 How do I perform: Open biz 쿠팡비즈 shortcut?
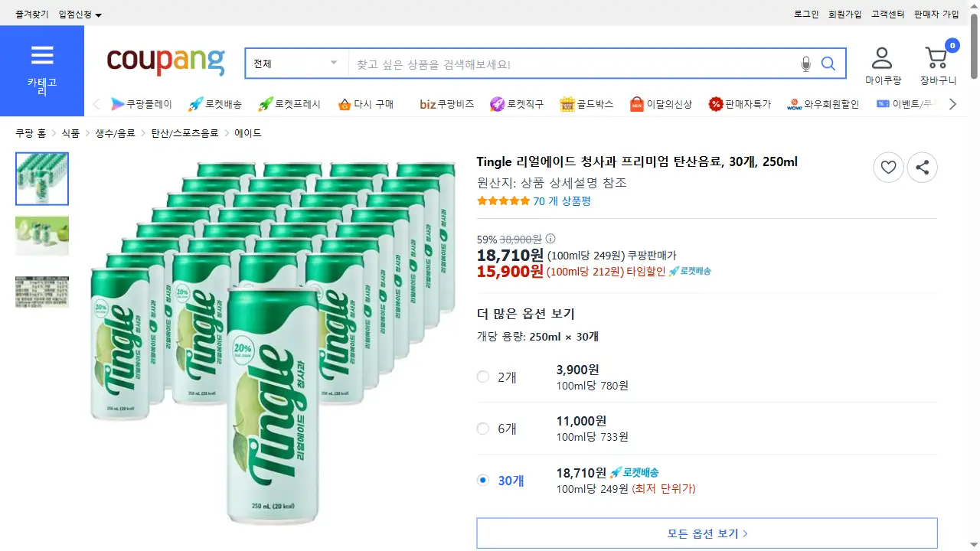click(x=447, y=104)
